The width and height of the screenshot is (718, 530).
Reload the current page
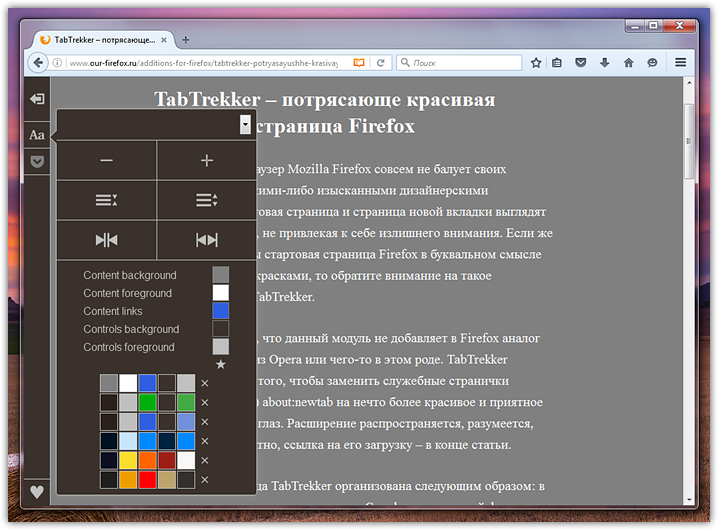pyautogui.click(x=381, y=63)
